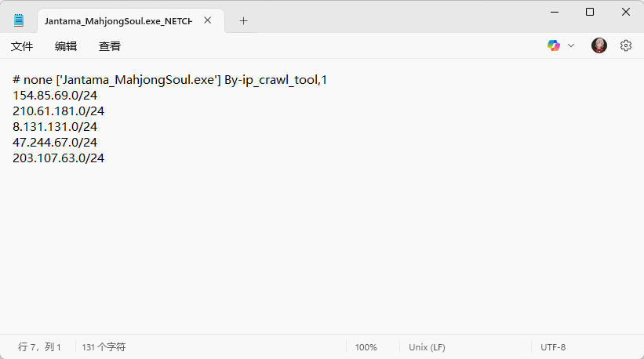Maximize the Notepad window
This screenshot has height=359, width=644.
point(590,12)
